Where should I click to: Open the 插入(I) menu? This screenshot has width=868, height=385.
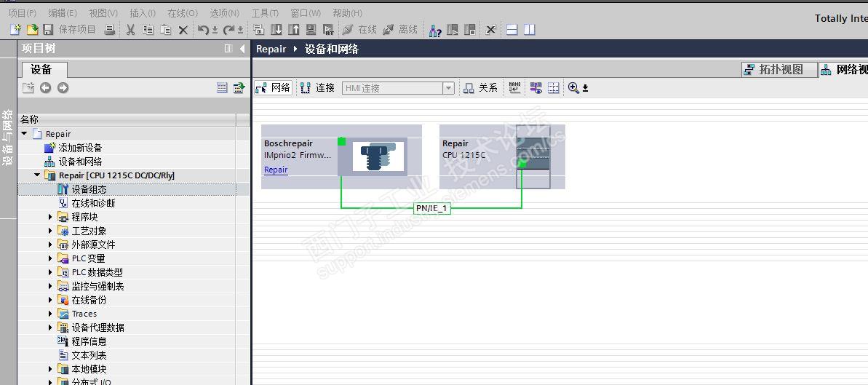pyautogui.click(x=143, y=13)
